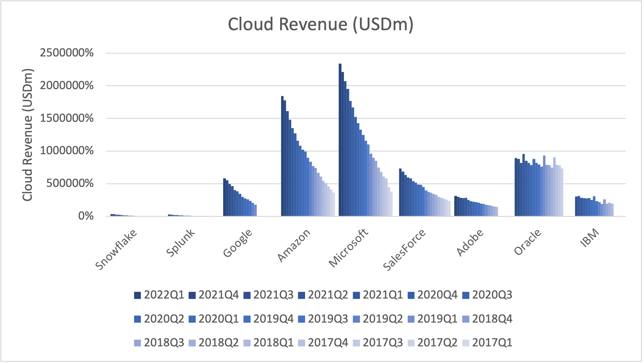Click the 2019Q3 legend color swatch

(301, 319)
